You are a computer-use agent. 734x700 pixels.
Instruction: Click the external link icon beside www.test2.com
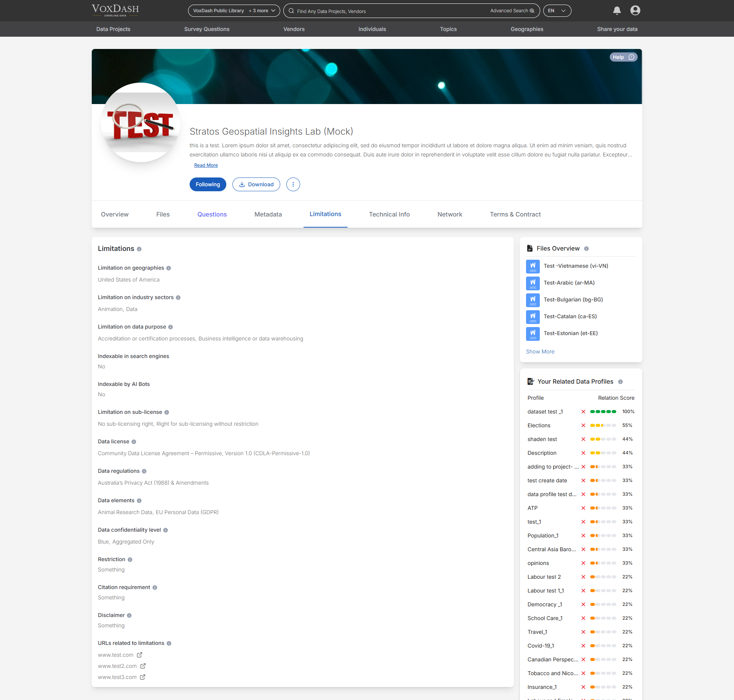click(x=143, y=666)
